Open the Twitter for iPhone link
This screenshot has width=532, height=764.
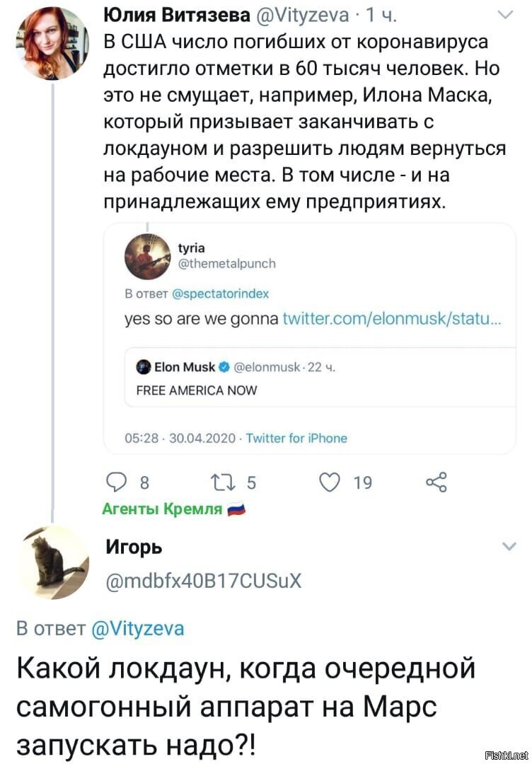point(296,439)
